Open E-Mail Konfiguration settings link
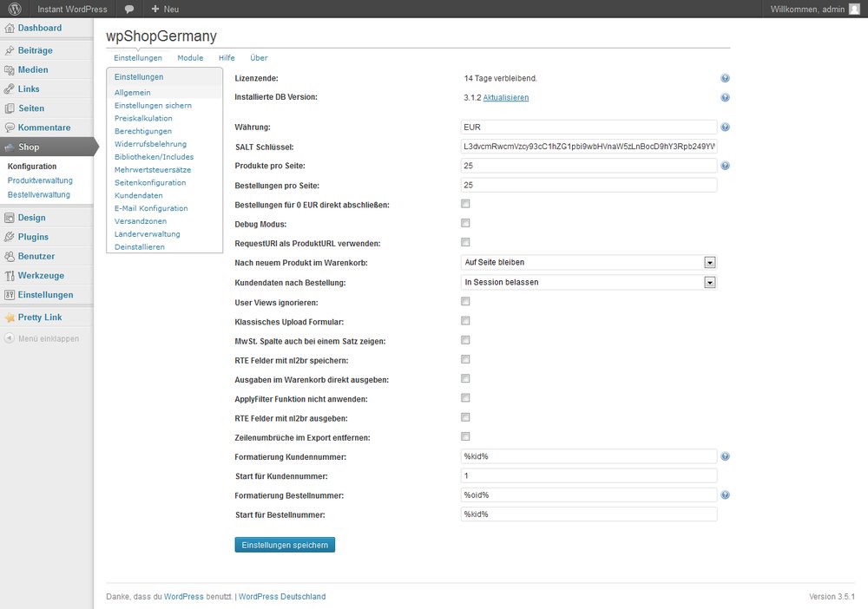This screenshot has height=609, width=868. coord(151,208)
